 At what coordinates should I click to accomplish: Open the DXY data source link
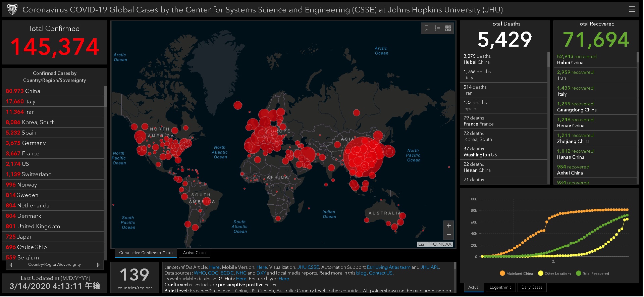pos(261,273)
